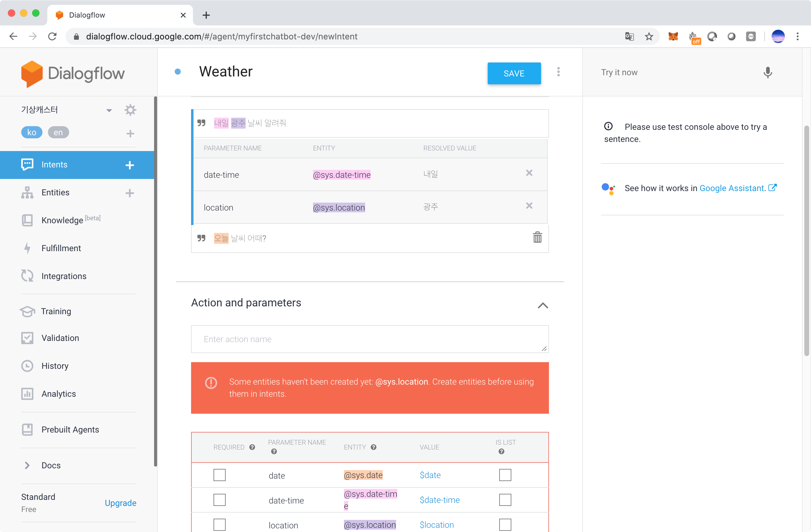The image size is (811, 532).
Task: Remove the location parameter row with X
Action: (529, 206)
